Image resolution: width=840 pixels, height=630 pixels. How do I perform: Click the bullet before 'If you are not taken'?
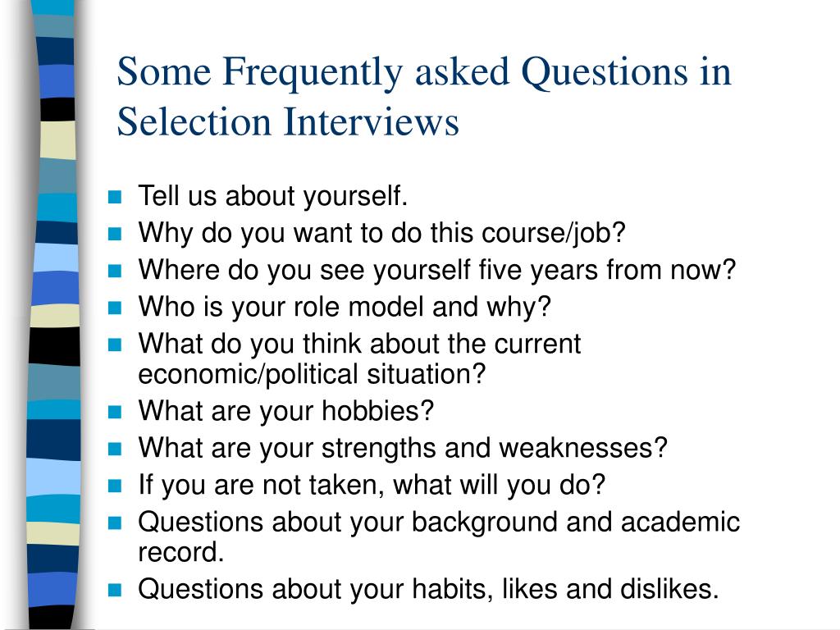115,486
